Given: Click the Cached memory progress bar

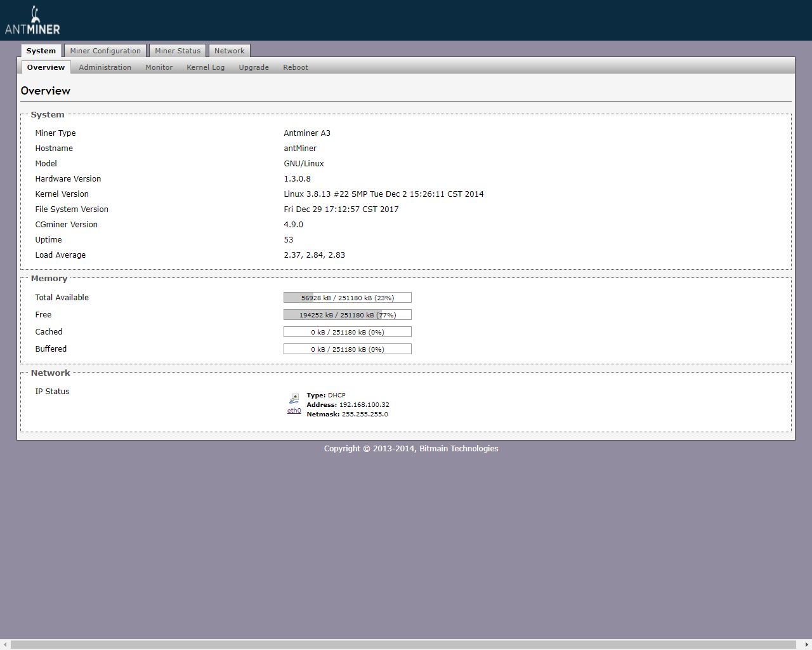Looking at the screenshot, I should click(348, 332).
